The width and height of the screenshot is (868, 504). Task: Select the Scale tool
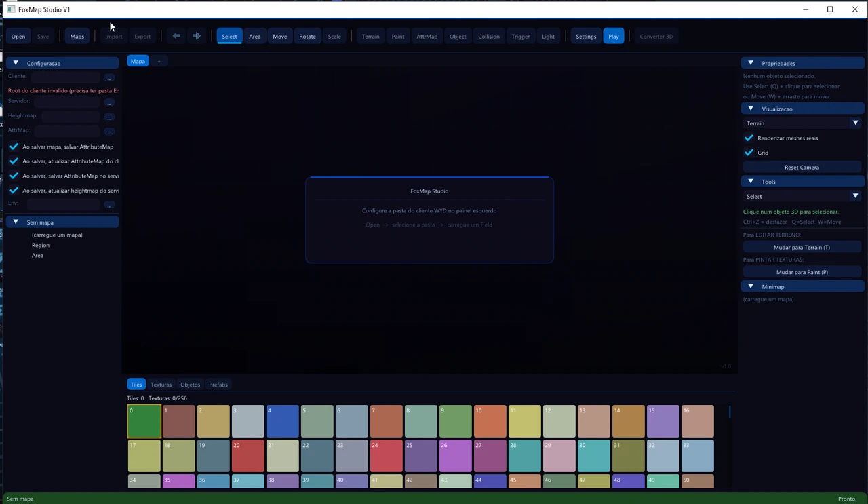[335, 36]
